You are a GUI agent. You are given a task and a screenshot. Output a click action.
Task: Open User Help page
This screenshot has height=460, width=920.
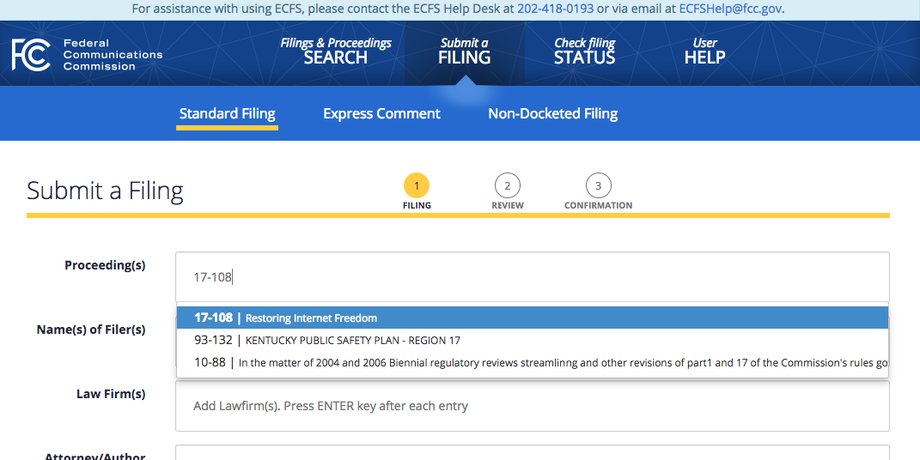click(705, 51)
